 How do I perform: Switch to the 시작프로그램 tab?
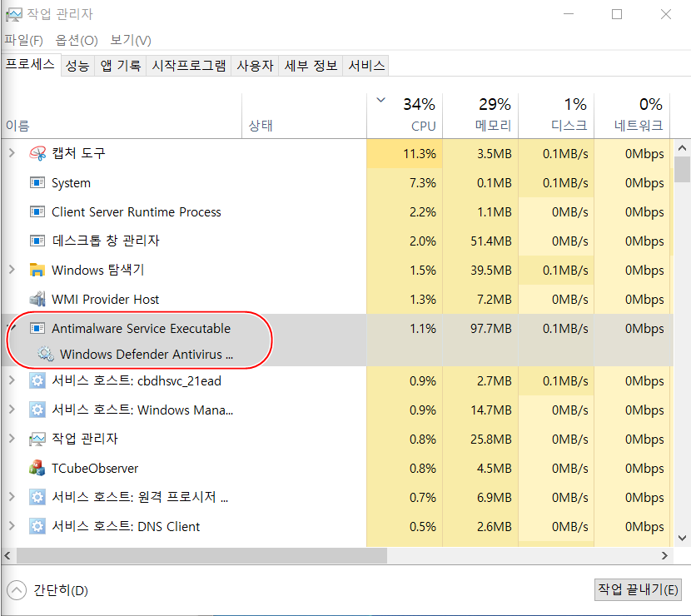point(189,66)
